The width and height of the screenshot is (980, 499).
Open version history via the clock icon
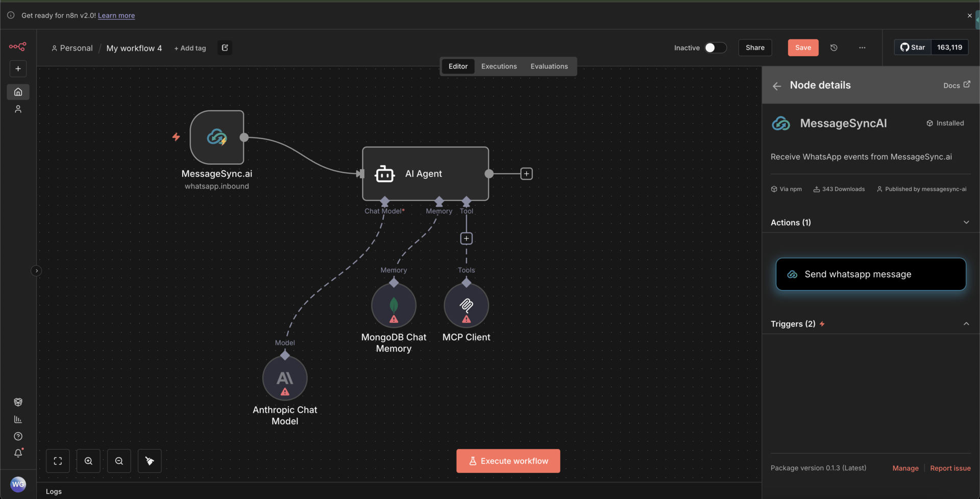(x=834, y=47)
